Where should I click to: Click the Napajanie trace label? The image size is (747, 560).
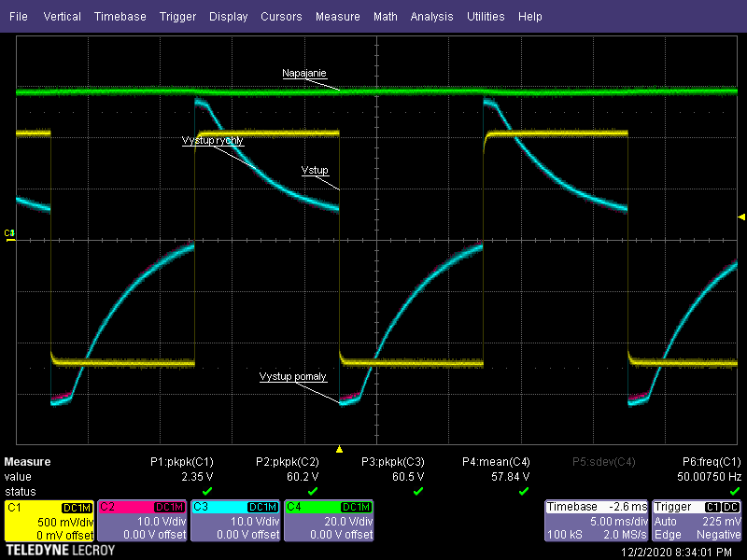coord(304,74)
